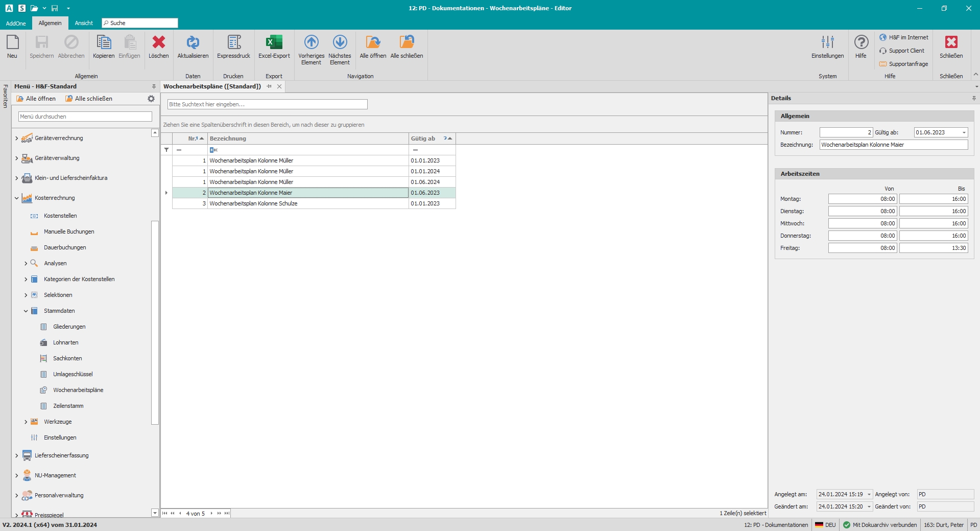
Task: Go to Vorheriges Element arrow
Action: click(311, 43)
